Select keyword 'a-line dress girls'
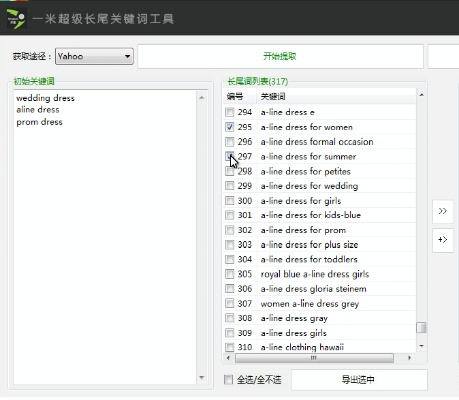459x400 pixels. click(x=294, y=333)
